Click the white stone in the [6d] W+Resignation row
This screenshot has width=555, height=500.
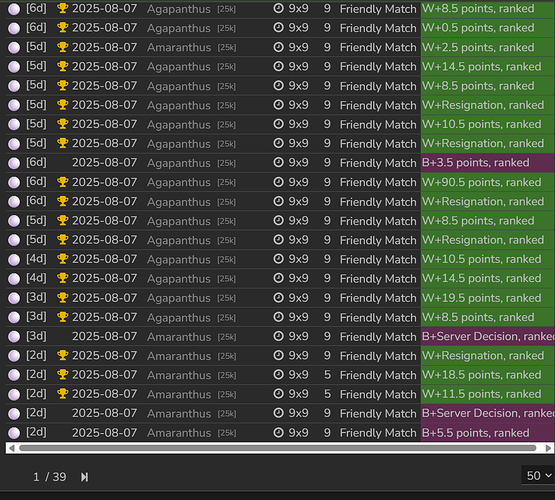coord(14,202)
